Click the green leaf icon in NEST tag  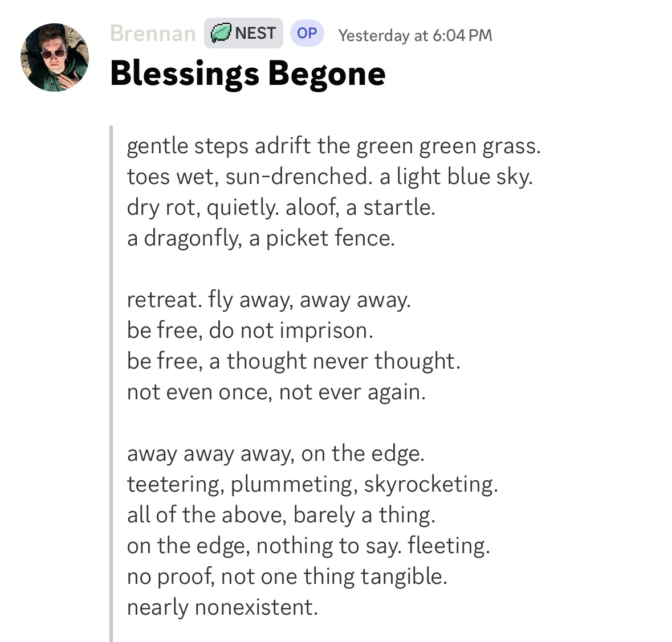(221, 34)
